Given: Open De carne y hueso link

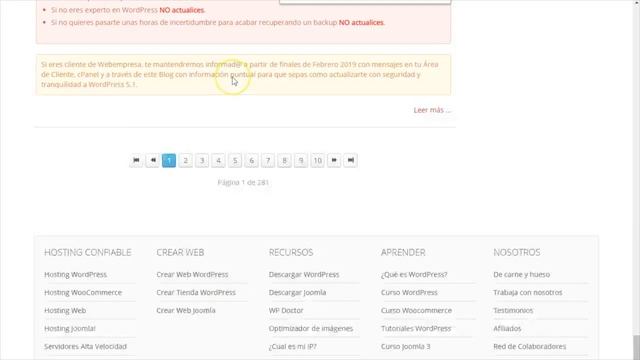Looking at the screenshot, I should click(x=522, y=274).
